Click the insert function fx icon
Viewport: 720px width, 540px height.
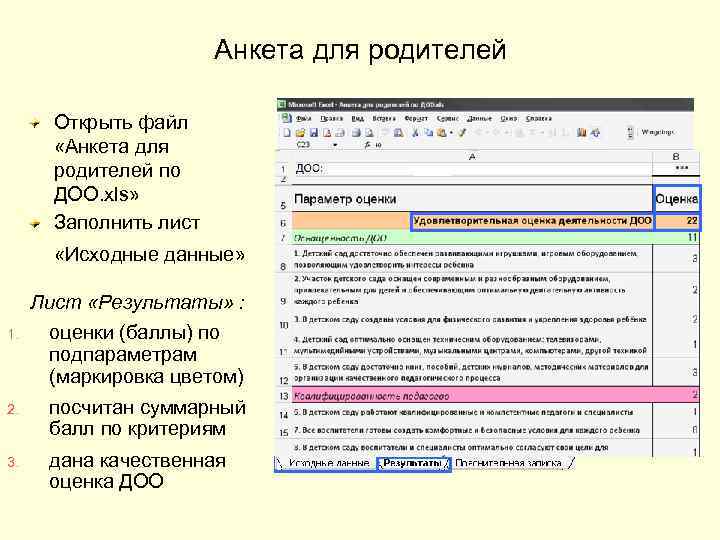[367, 145]
